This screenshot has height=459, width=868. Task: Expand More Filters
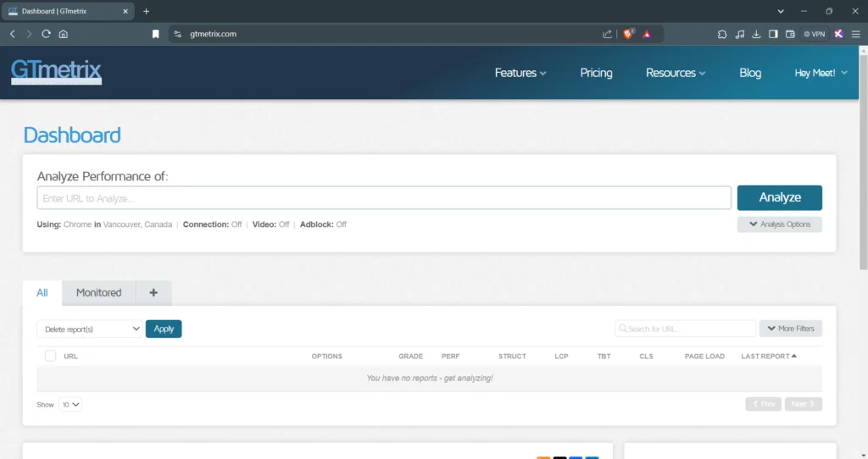point(791,329)
